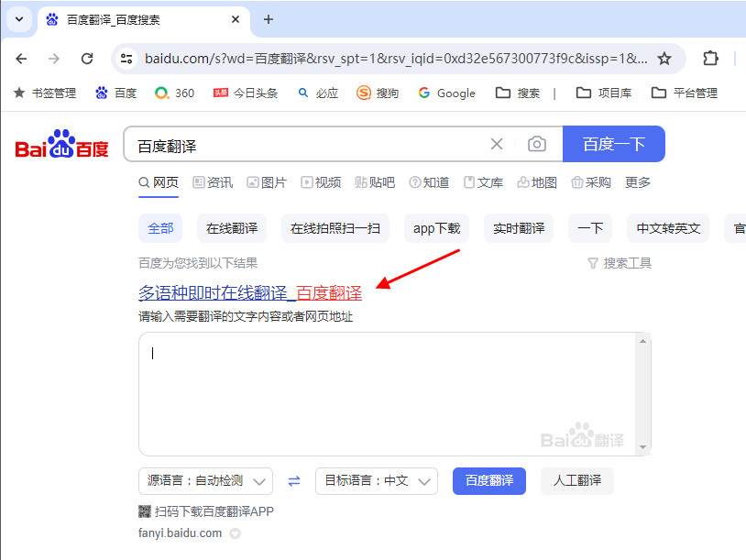The height and width of the screenshot is (560, 746).
Task: Open 百度 bookmark
Action: tap(116, 93)
